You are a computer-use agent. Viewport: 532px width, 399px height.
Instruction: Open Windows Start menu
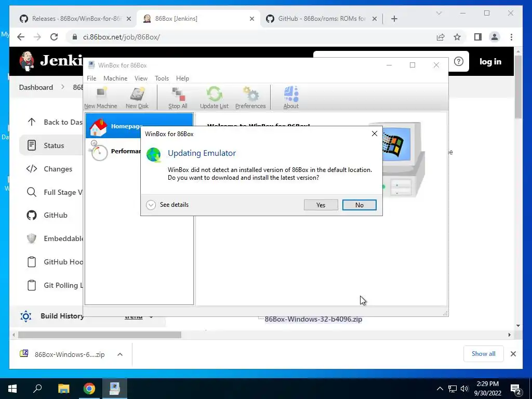point(12,389)
